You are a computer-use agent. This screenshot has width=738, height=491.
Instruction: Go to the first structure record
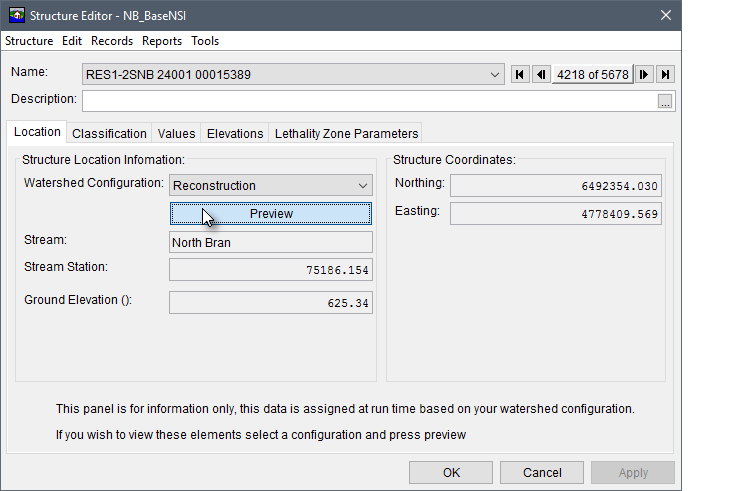pyautogui.click(x=520, y=74)
